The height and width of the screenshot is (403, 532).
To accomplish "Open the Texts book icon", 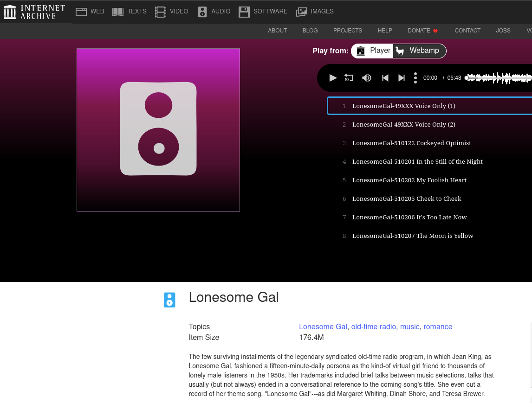I will coord(118,12).
